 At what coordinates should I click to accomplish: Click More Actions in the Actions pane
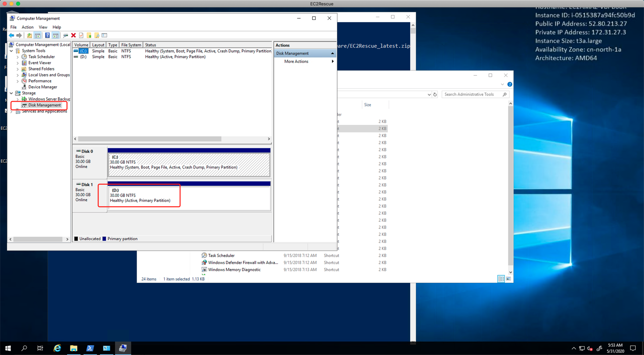[296, 61]
